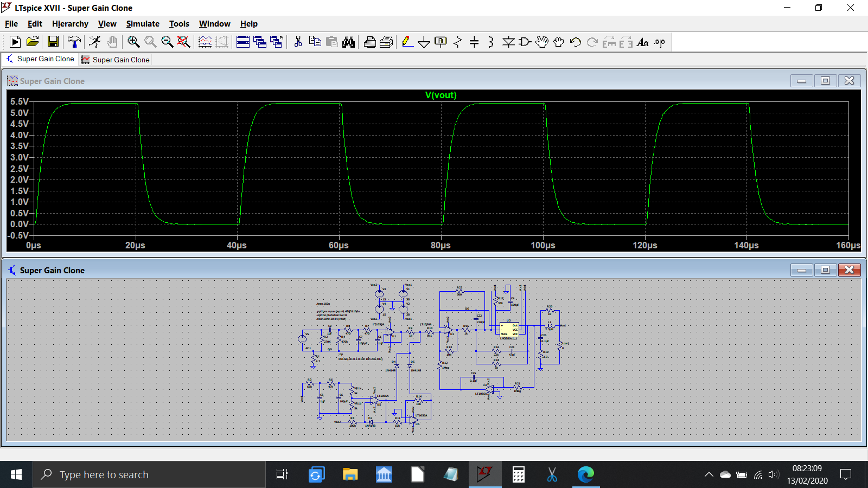The image size is (868, 488).
Task: Click the New Schematic toolbar icon
Action: (x=15, y=42)
